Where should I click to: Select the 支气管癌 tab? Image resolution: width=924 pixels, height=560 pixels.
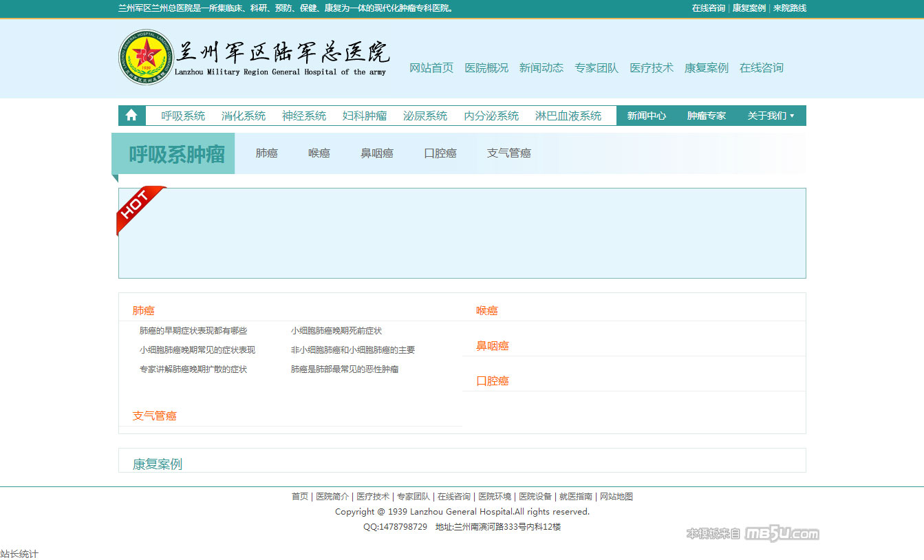(508, 153)
